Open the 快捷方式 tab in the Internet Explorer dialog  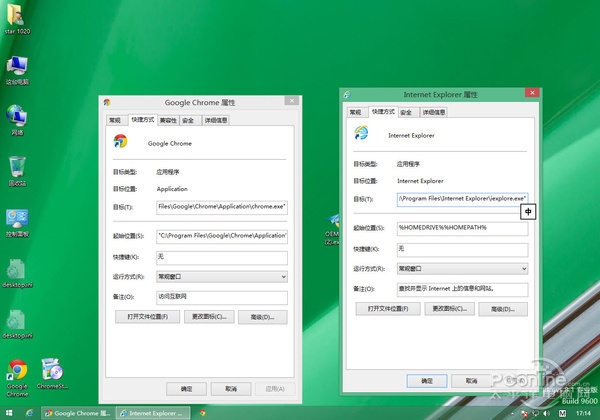(383, 111)
